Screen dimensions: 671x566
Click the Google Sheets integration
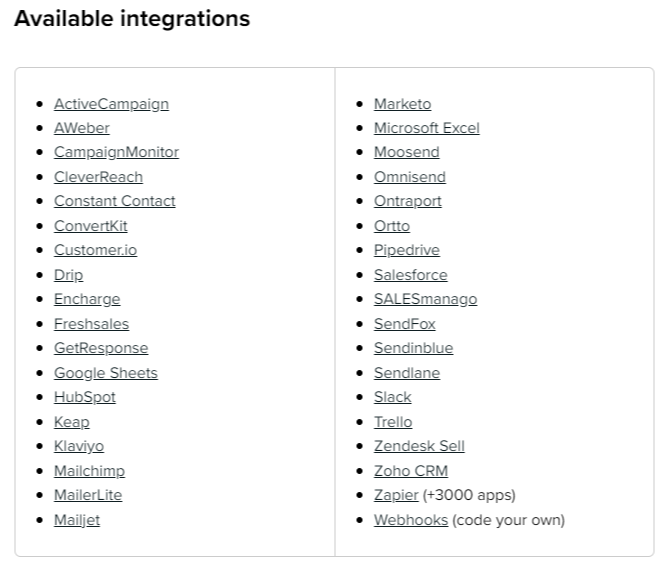click(106, 373)
